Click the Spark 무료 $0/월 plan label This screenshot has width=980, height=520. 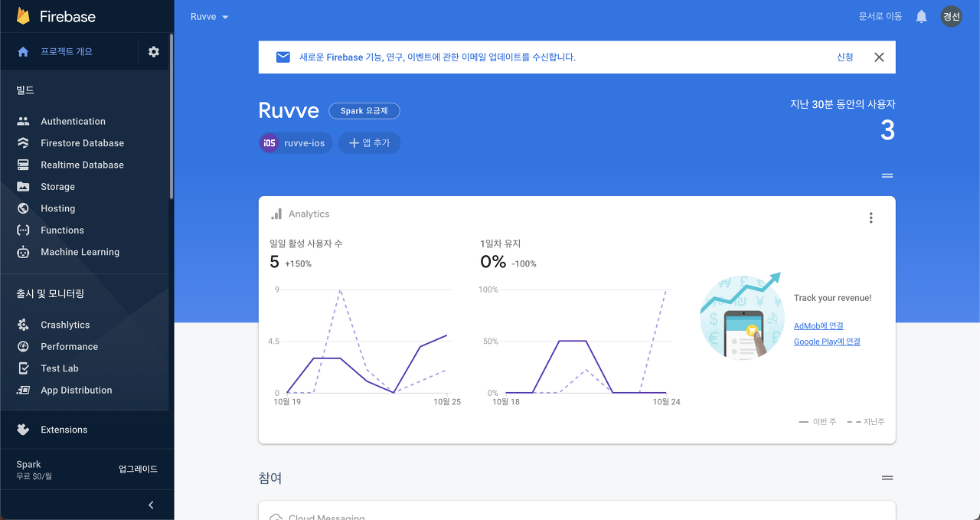click(x=34, y=469)
